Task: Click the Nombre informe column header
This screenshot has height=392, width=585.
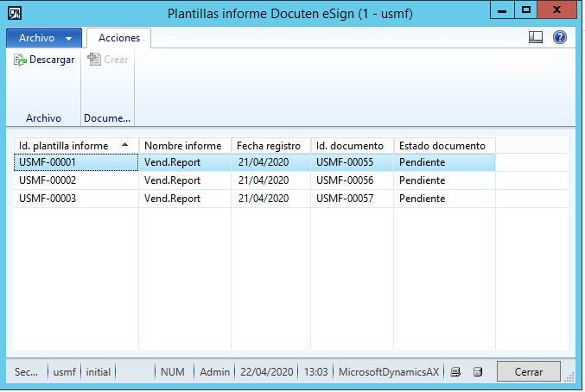Action: point(185,146)
